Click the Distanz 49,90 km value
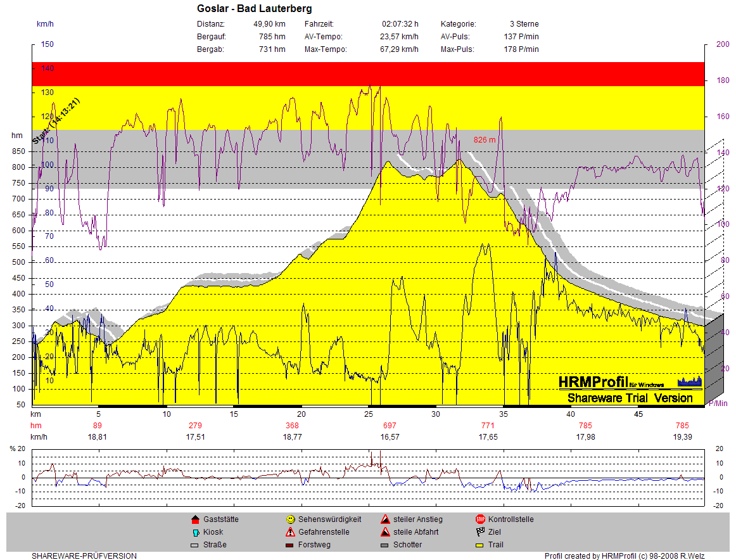The image size is (736, 560). point(269,24)
